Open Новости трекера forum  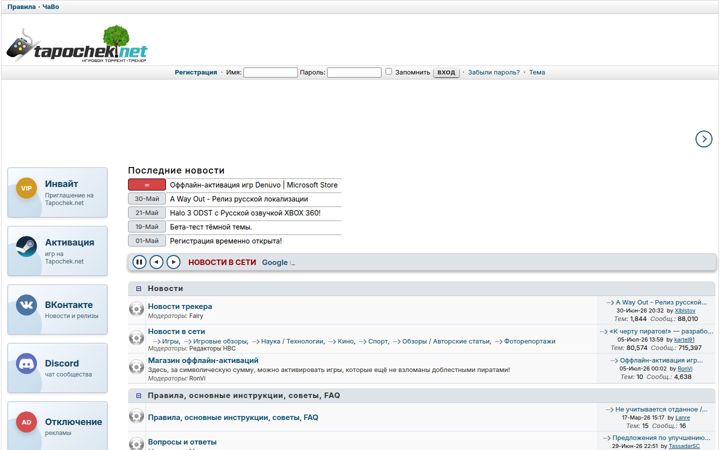tap(180, 306)
